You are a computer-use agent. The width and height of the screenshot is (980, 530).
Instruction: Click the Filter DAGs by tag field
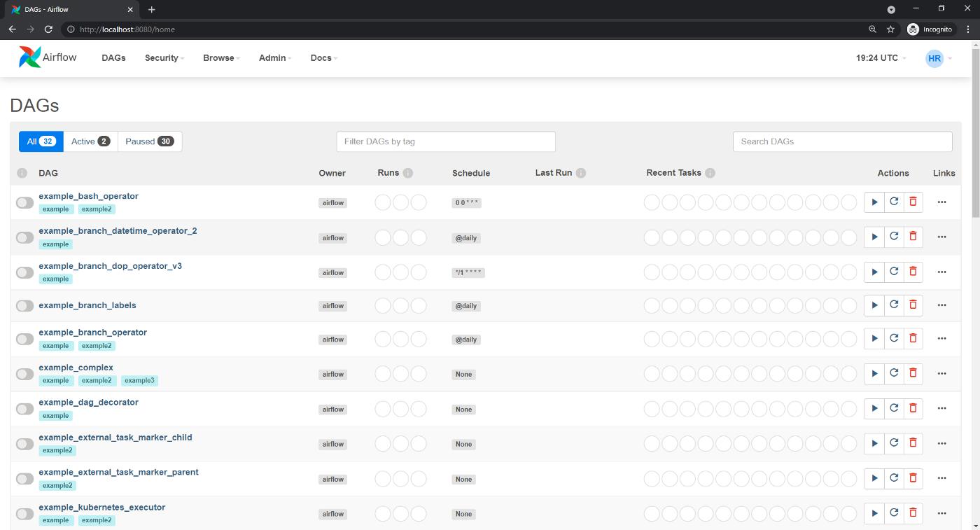[446, 141]
